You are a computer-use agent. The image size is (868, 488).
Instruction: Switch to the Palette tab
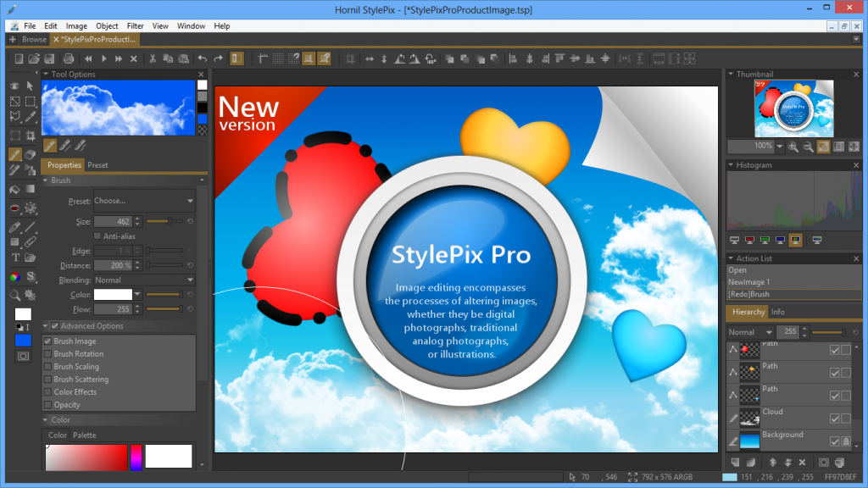coord(85,435)
